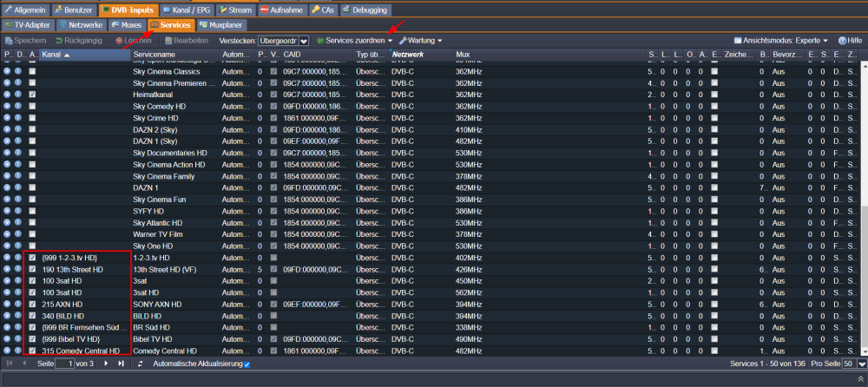The width and height of the screenshot is (868, 387).
Task: Go to next page arrow
Action: 106,364
